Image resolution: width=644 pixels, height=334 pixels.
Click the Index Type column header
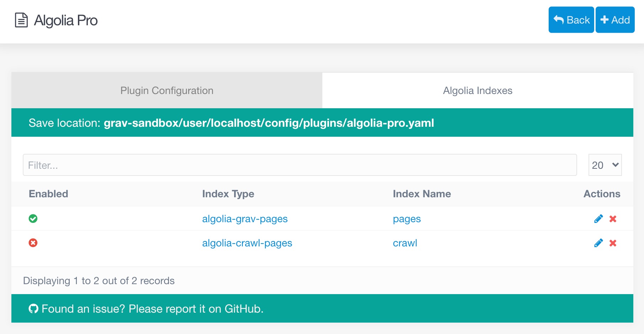[228, 194]
